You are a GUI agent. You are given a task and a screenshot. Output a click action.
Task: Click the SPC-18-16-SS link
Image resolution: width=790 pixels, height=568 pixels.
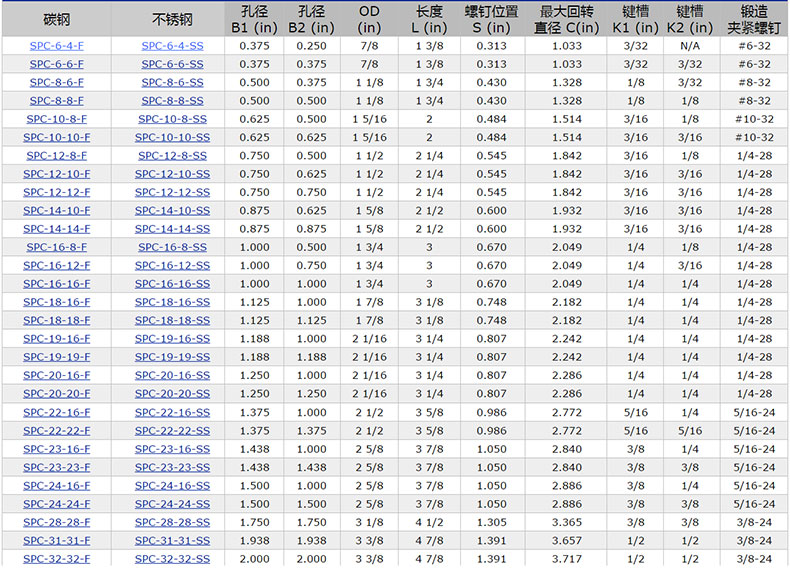tap(172, 302)
